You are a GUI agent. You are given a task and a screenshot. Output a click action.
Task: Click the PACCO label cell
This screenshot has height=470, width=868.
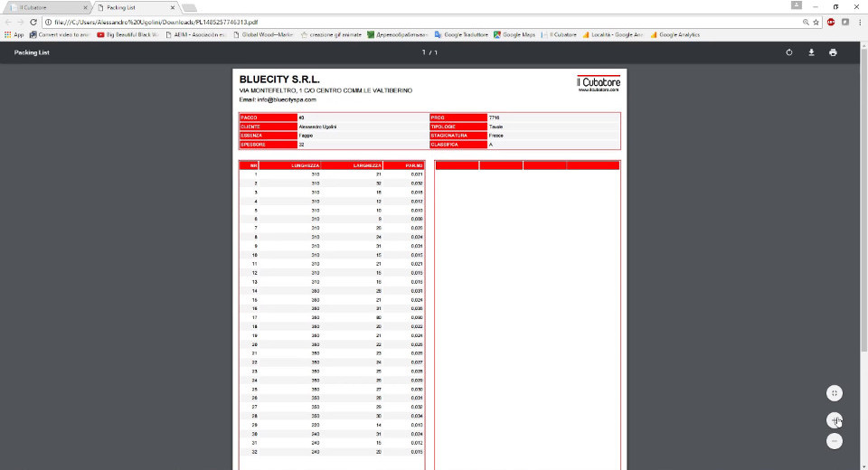coord(269,117)
